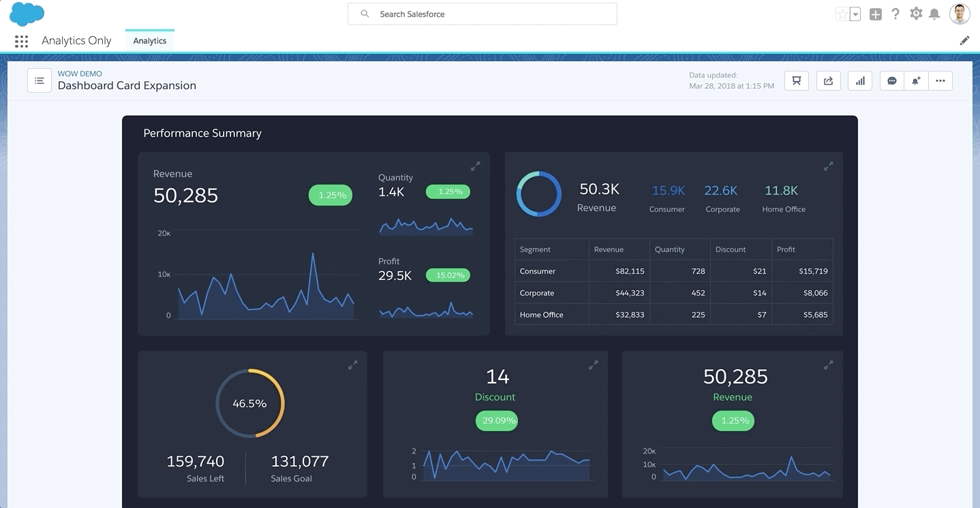This screenshot has height=508, width=980.
Task: Open the favorites list dropdown arrow
Action: 855,14
